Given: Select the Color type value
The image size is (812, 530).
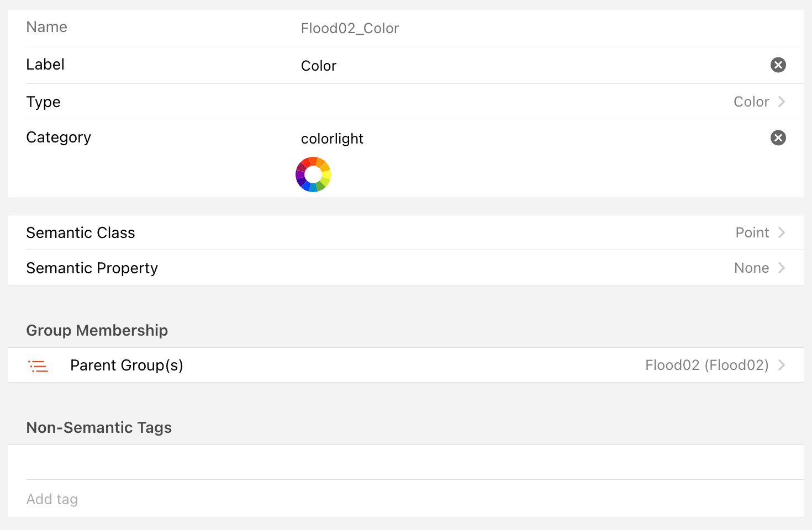Looking at the screenshot, I should click(x=751, y=102).
